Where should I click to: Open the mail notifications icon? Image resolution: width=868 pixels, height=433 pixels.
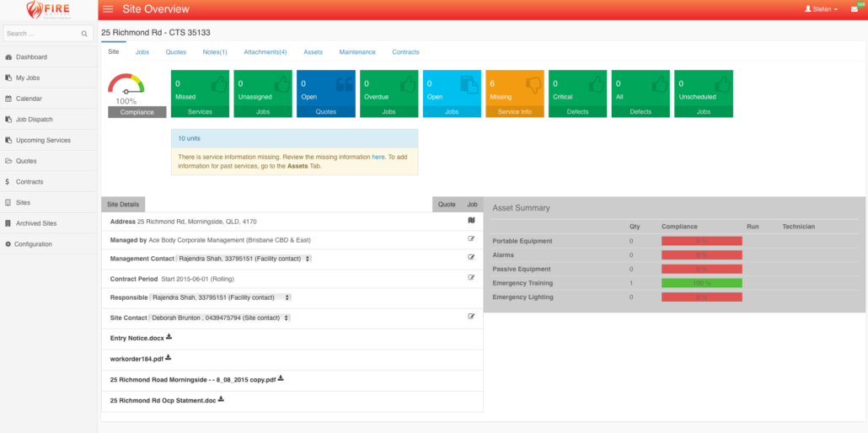pos(854,9)
